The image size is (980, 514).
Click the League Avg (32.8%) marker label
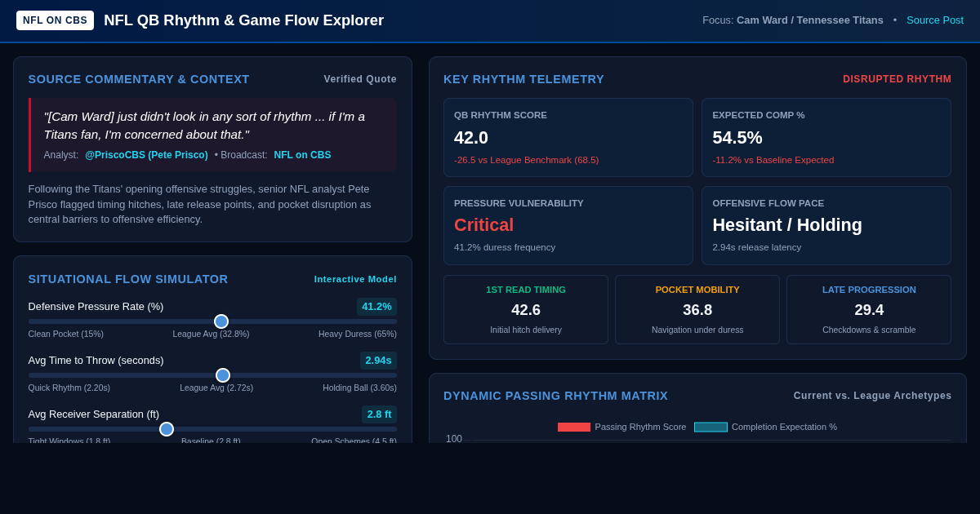(211, 334)
